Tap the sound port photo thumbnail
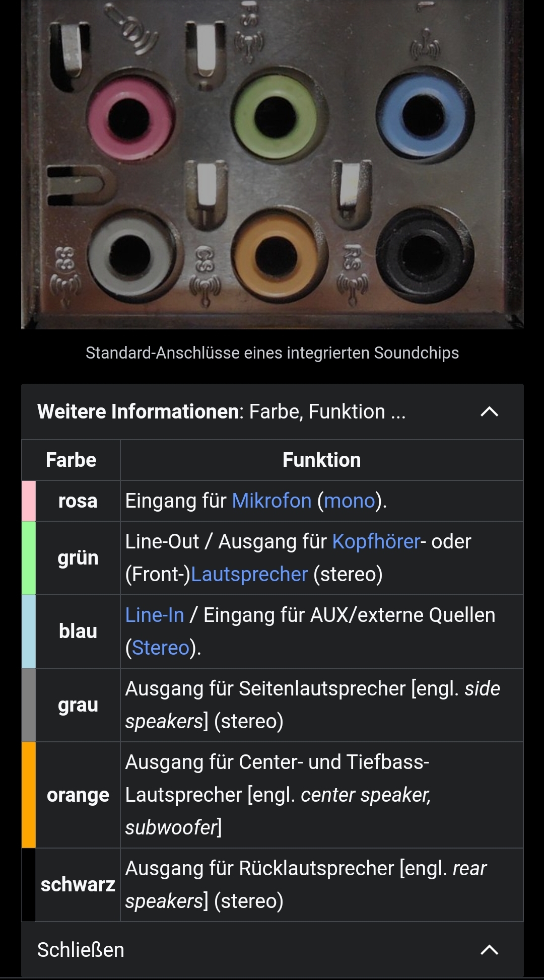This screenshot has height=980, width=544. point(272,164)
